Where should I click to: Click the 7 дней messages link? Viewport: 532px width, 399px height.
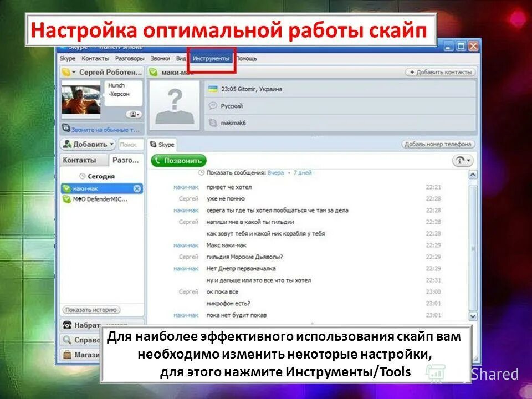point(302,173)
